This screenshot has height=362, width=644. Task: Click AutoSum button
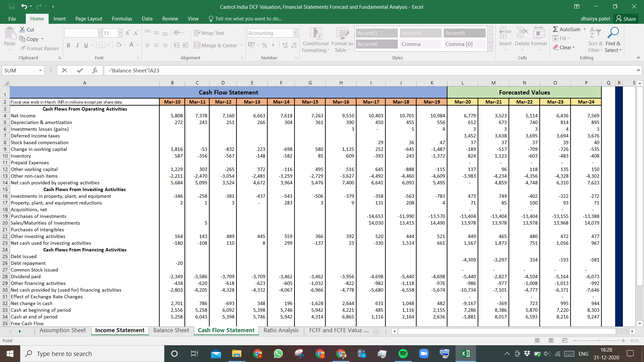(567, 29)
